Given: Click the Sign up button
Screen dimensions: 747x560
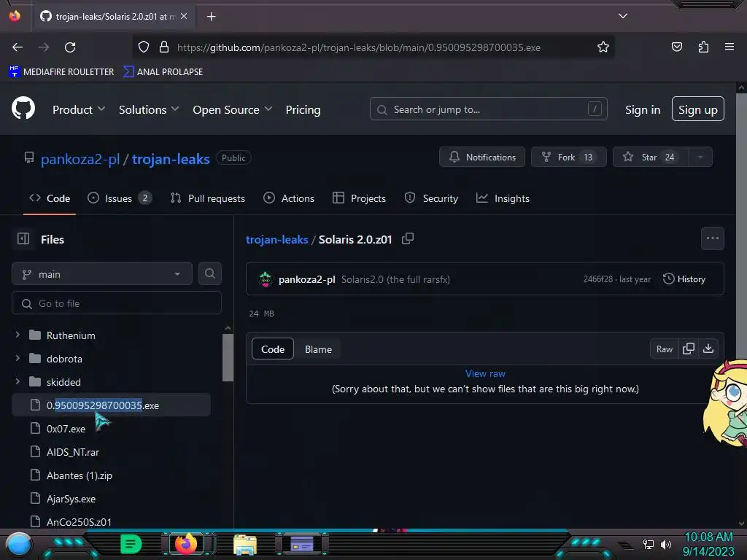Looking at the screenshot, I should click(x=698, y=109).
